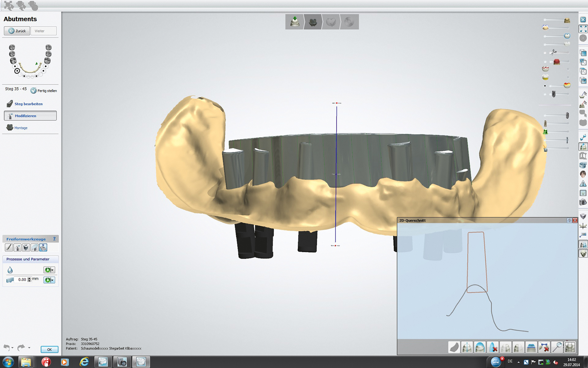Click the camera screenshot icon in right toolbar
The width and height of the screenshot is (588, 368).
coord(583,202)
